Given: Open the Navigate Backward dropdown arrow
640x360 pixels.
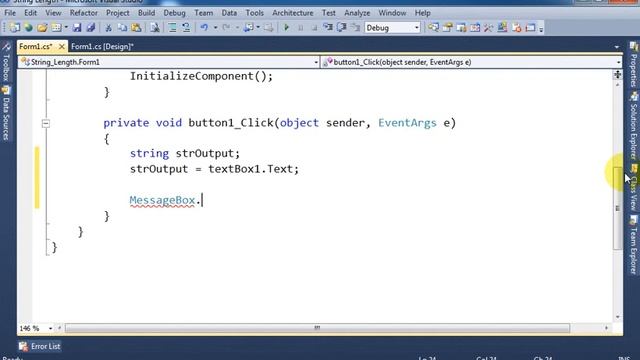Looking at the screenshot, I should click(258, 28).
